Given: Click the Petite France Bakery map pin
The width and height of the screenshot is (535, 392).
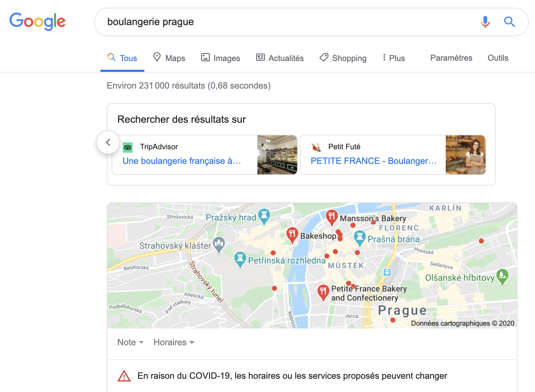Looking at the screenshot, I should click(x=323, y=293).
